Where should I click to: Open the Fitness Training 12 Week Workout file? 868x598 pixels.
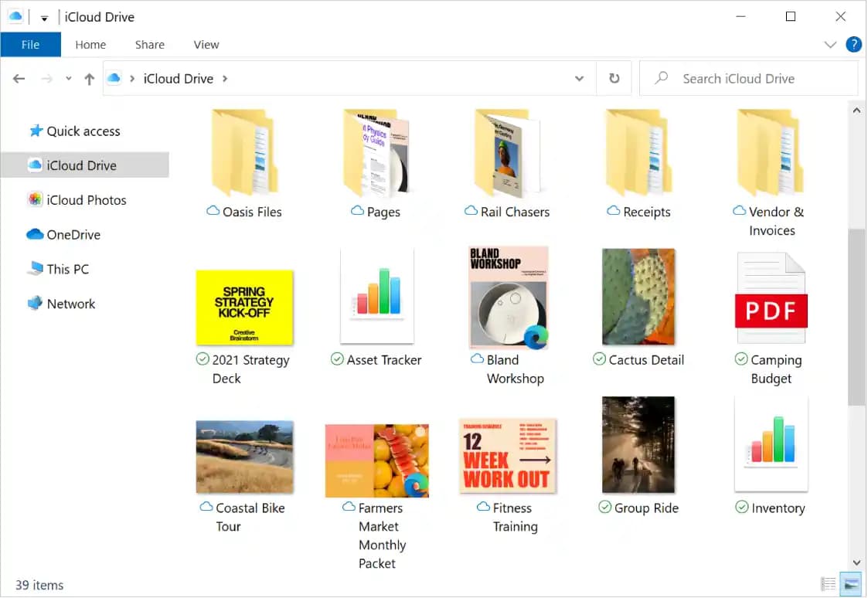[507, 456]
